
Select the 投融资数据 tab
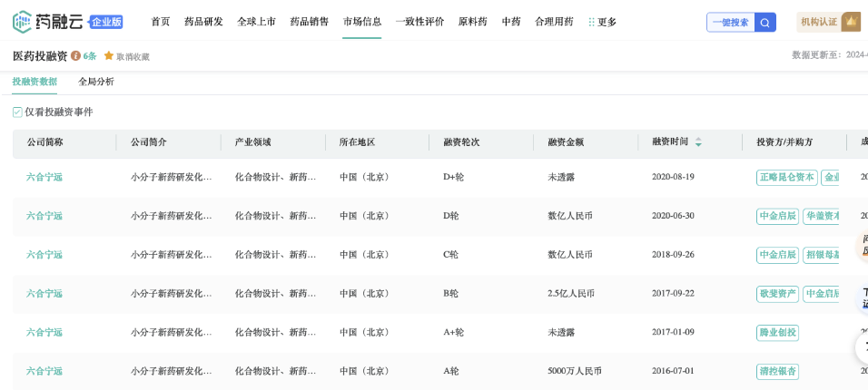(x=35, y=82)
